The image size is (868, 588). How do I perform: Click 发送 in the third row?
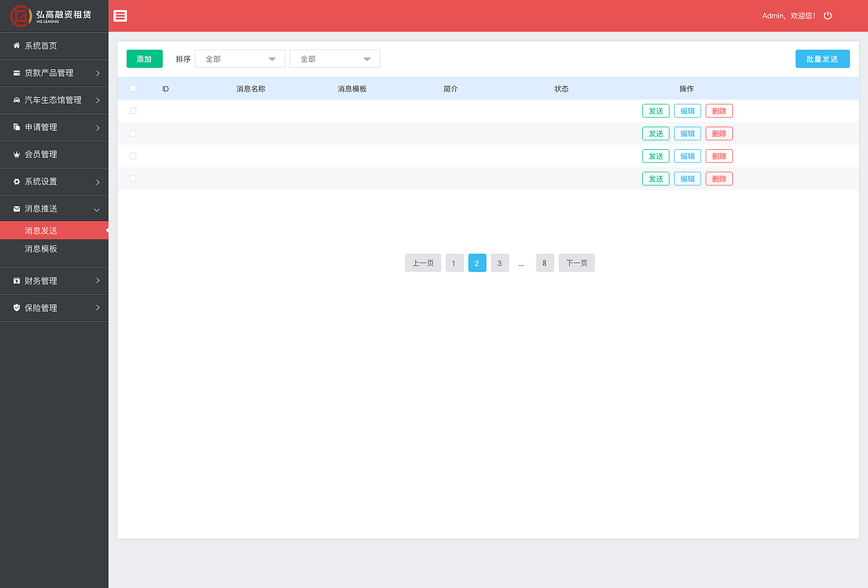(x=656, y=156)
